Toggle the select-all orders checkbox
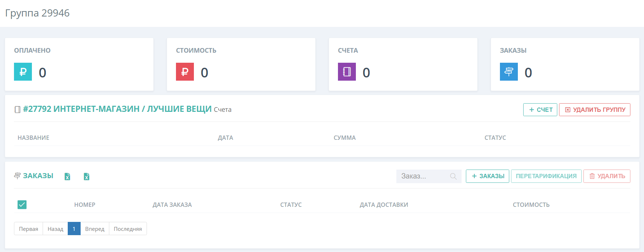644x252 pixels. coord(22,205)
